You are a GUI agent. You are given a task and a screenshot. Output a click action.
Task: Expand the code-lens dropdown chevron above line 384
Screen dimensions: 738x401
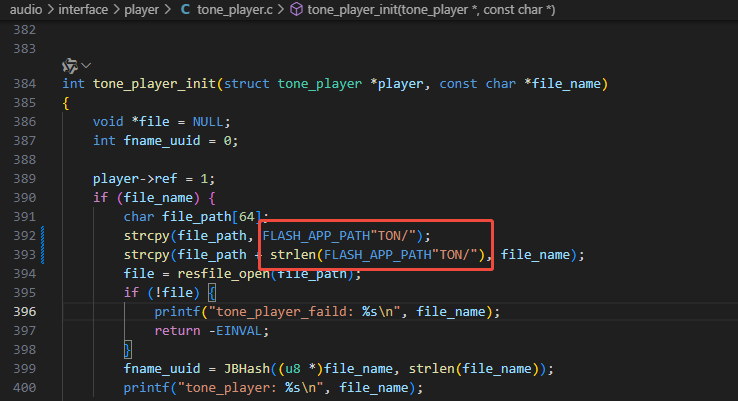tap(86, 65)
